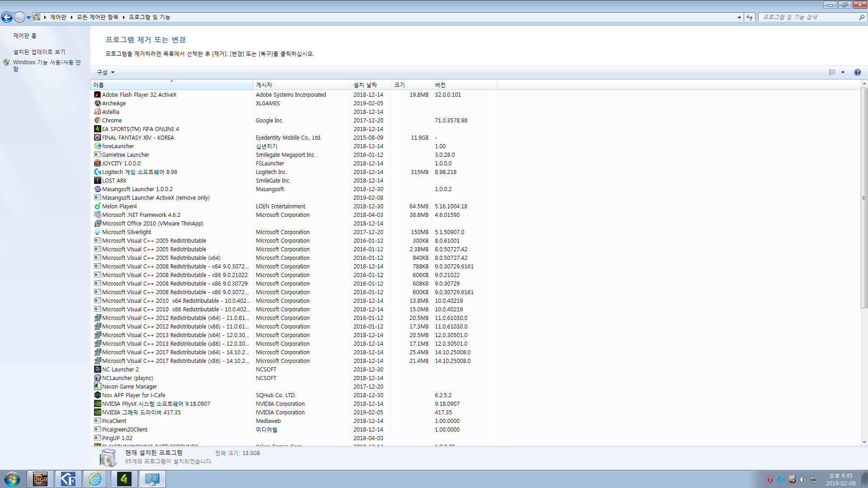Image resolution: width=868 pixels, height=488 pixels.
Task: Click the help question mark icon
Action: click(857, 72)
